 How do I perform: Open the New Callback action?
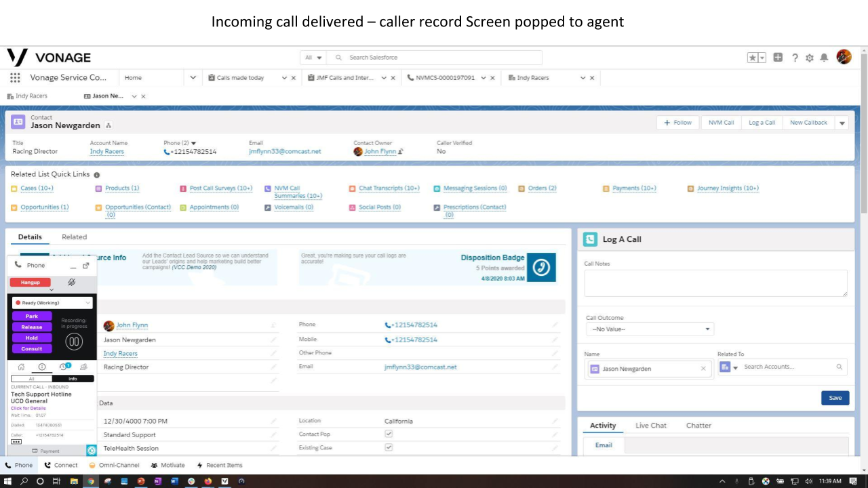808,123
